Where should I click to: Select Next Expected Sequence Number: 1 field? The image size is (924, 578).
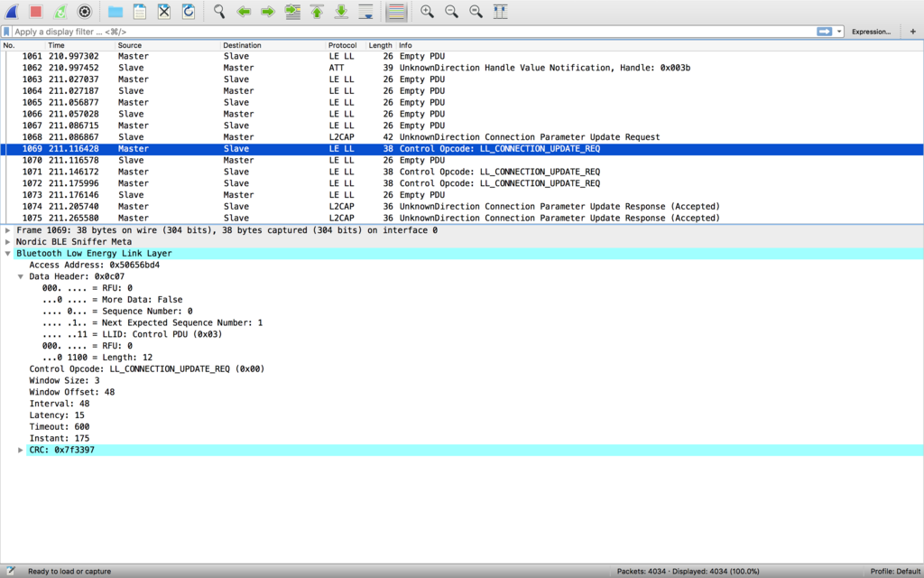pos(152,322)
